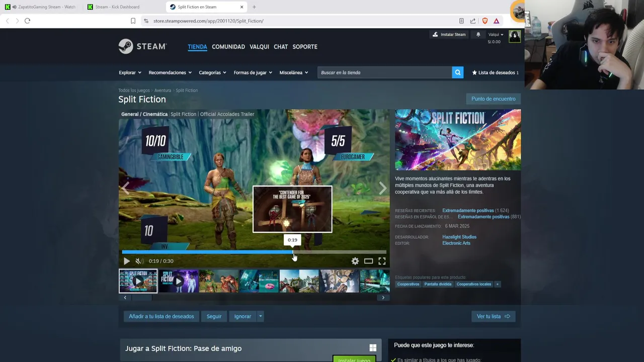Click the blue store search magnifier button
The width and height of the screenshot is (644, 362).
[x=457, y=72]
